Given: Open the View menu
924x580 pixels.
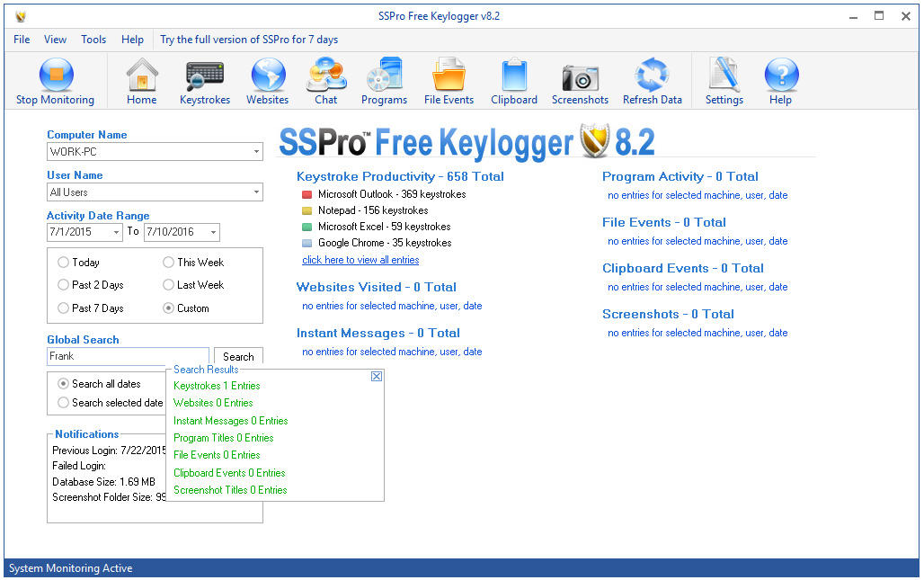Looking at the screenshot, I should (x=55, y=40).
